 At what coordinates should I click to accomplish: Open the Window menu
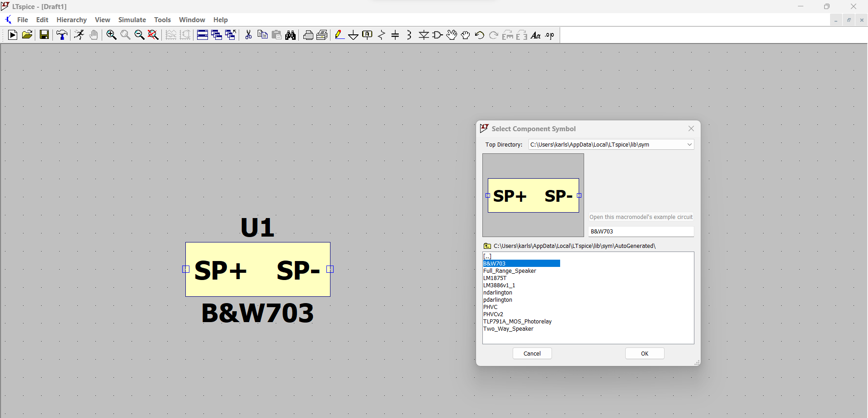pyautogui.click(x=192, y=20)
